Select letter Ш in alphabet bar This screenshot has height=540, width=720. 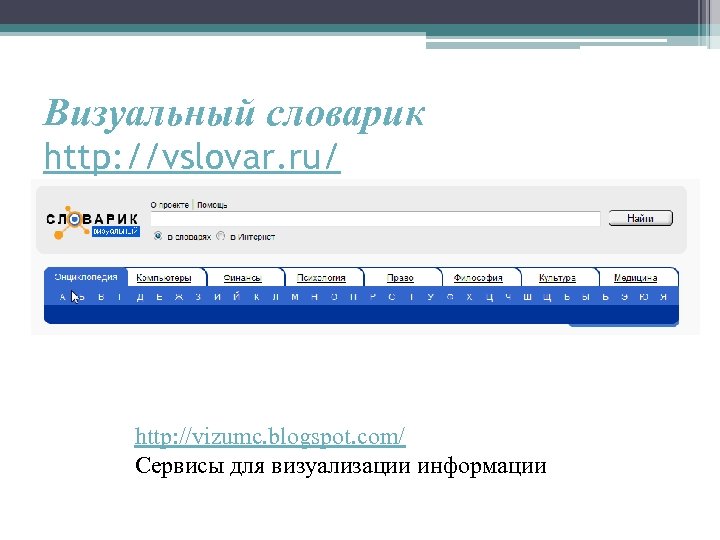[528, 297]
